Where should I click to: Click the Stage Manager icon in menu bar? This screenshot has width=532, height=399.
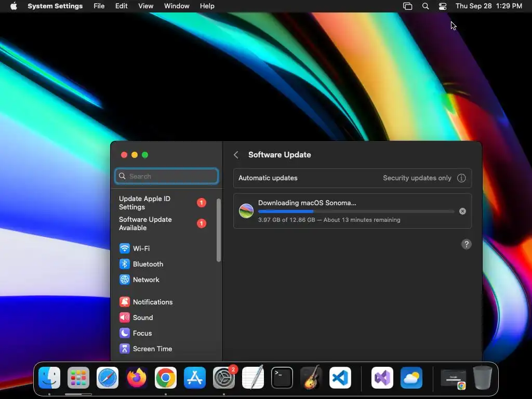407,6
